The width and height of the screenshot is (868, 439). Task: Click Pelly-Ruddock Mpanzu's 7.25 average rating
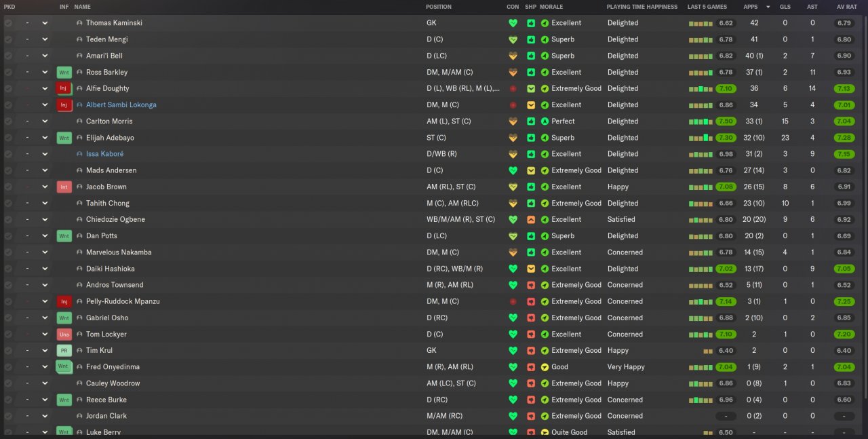pos(844,301)
